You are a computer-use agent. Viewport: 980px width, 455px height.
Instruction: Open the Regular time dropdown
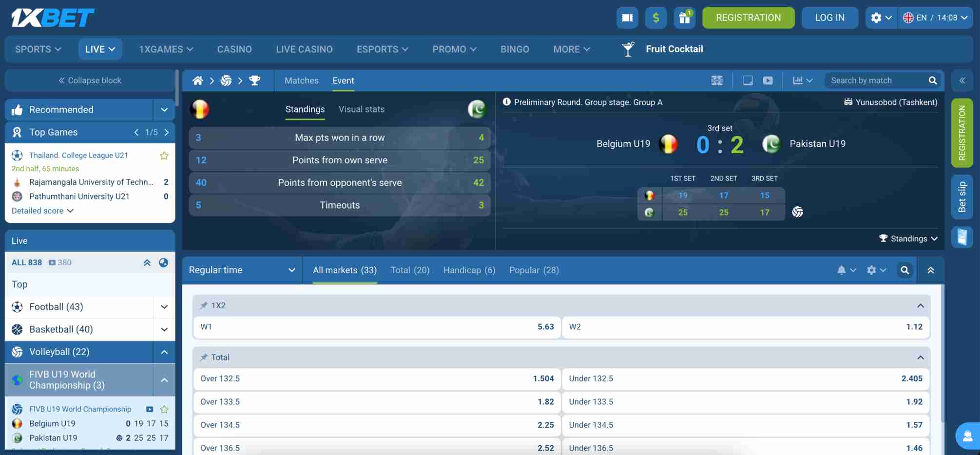click(242, 270)
